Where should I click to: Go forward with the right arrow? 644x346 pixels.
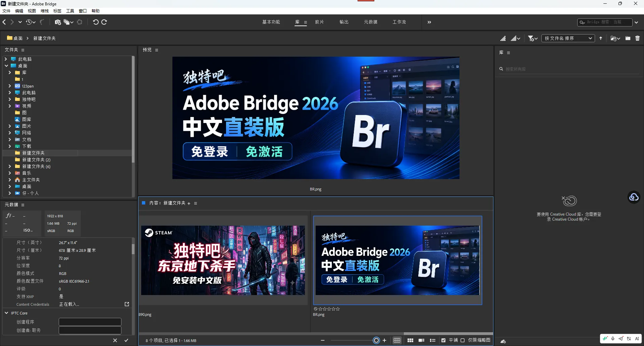[12, 22]
